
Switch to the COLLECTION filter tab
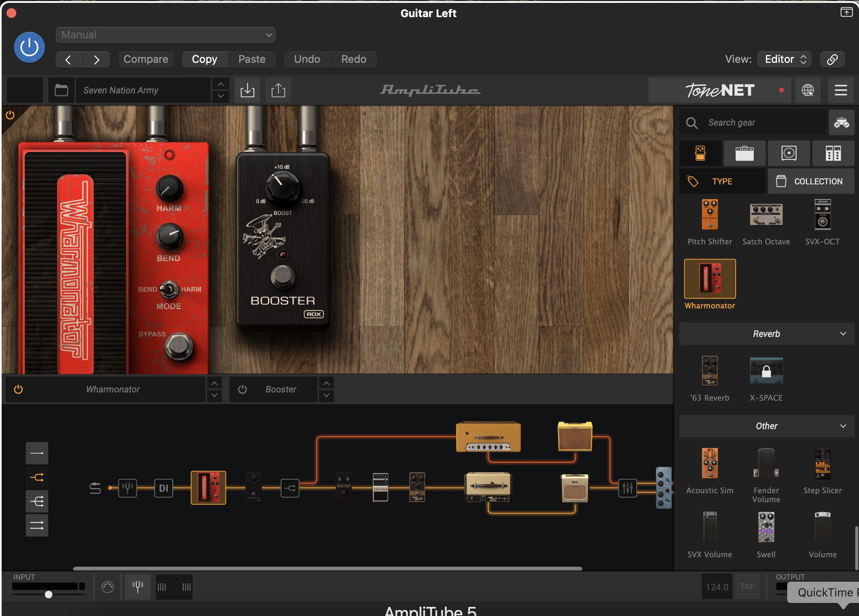point(811,181)
